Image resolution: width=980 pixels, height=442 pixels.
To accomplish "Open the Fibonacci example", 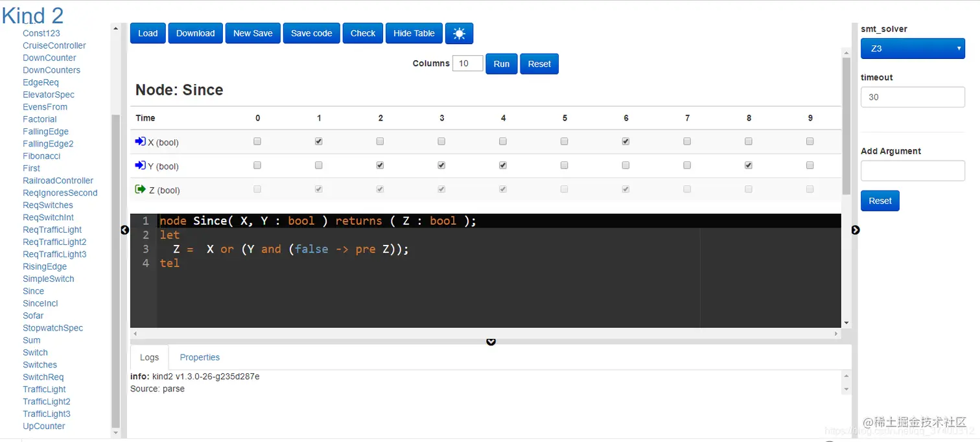I will 41,156.
